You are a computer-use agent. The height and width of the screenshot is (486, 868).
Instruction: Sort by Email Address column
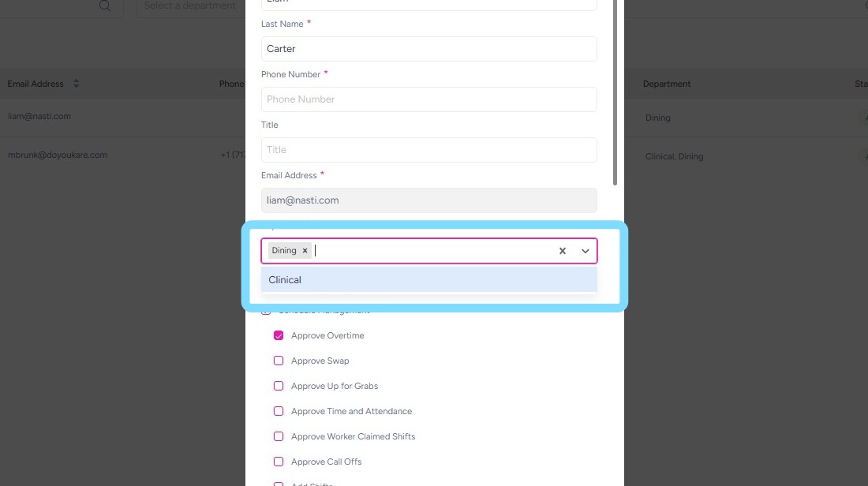(77, 84)
